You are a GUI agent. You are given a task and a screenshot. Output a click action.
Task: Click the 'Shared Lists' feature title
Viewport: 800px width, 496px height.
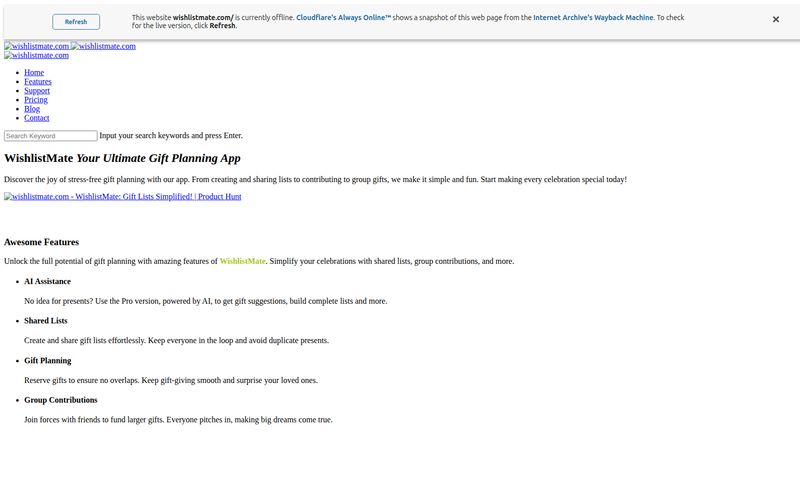(x=45, y=321)
